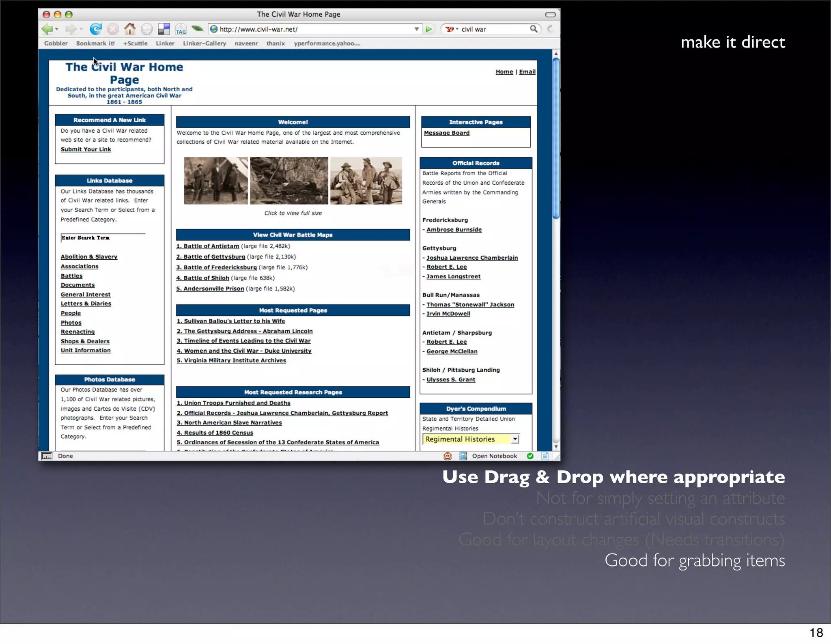Open the Yahoo search engine selector dropdown
Viewport: 831px width, 644px height.
pyautogui.click(x=452, y=29)
